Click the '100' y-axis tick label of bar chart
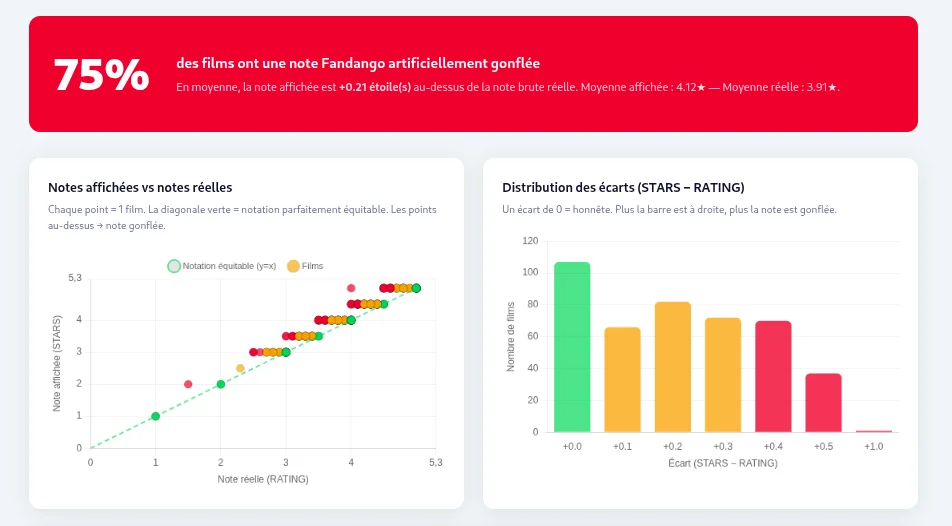952x526 pixels. [530, 272]
